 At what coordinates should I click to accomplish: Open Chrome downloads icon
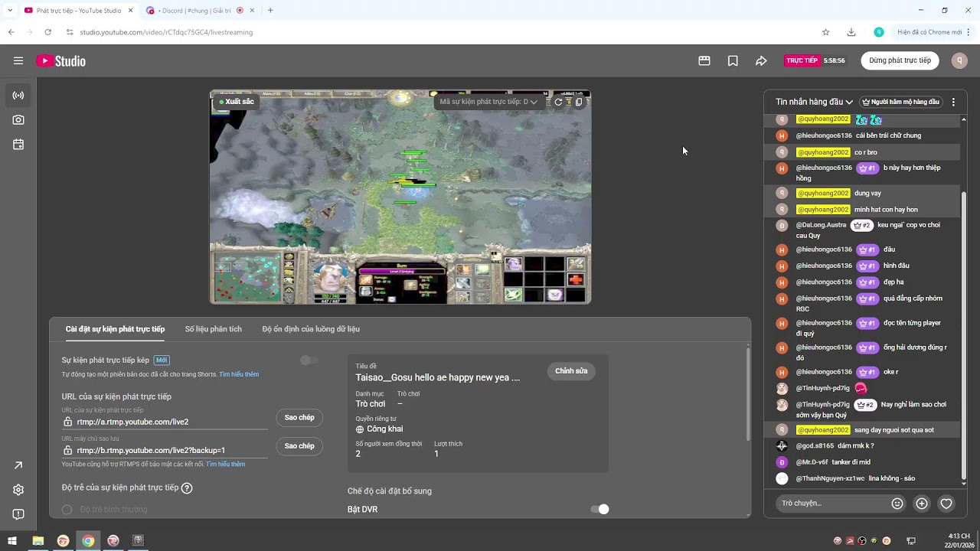851,32
